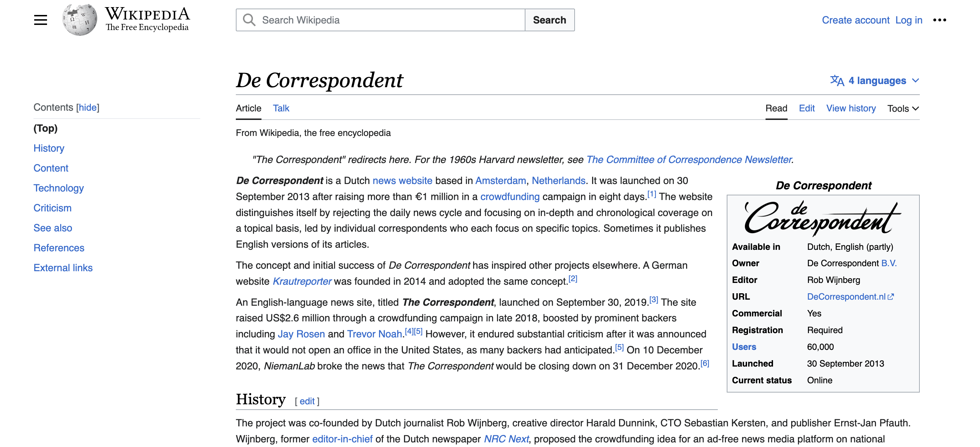The image size is (980, 447).
Task: Click the edit link beside History heading
Action: click(307, 401)
